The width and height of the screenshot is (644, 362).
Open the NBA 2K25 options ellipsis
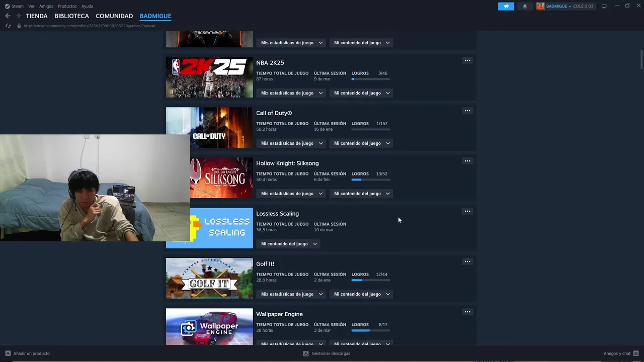467,60
